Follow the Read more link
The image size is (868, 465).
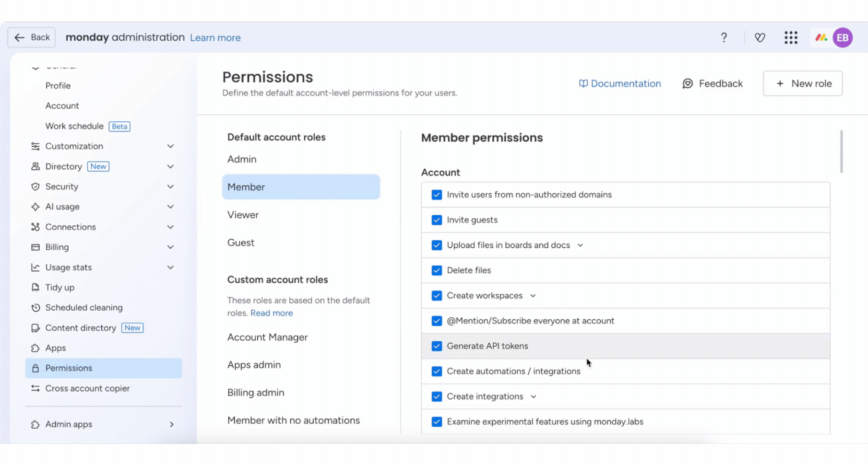(x=272, y=313)
